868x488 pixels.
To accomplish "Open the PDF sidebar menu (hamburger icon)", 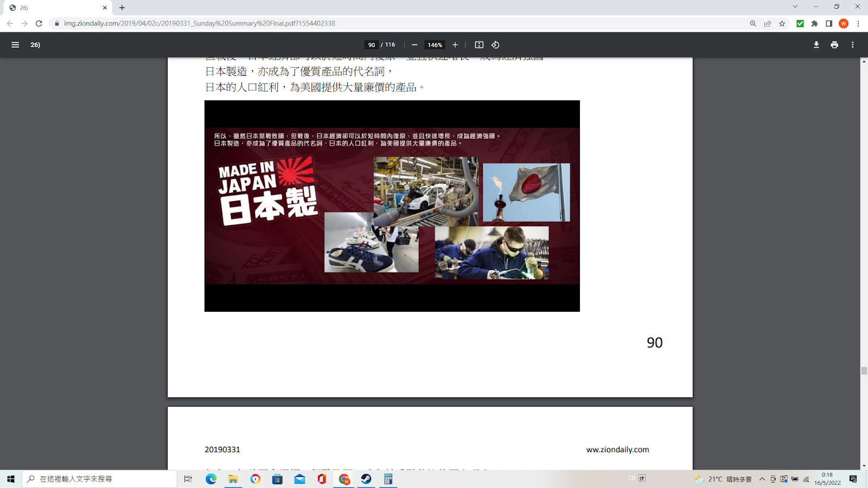I will pos(15,45).
